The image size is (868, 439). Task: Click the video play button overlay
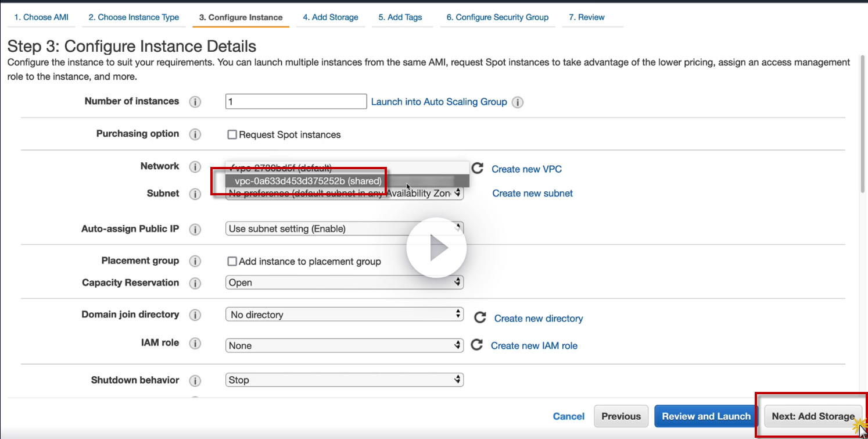[x=436, y=248]
